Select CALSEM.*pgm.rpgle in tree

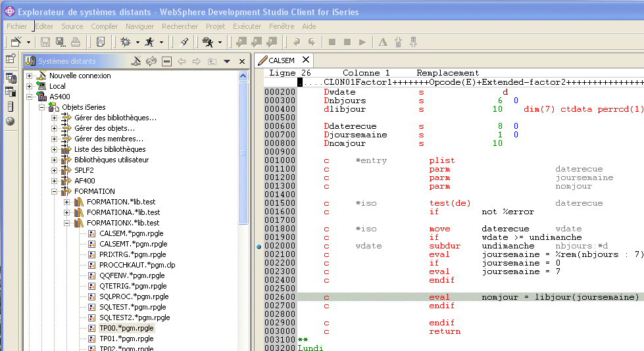pyautogui.click(x=131, y=233)
